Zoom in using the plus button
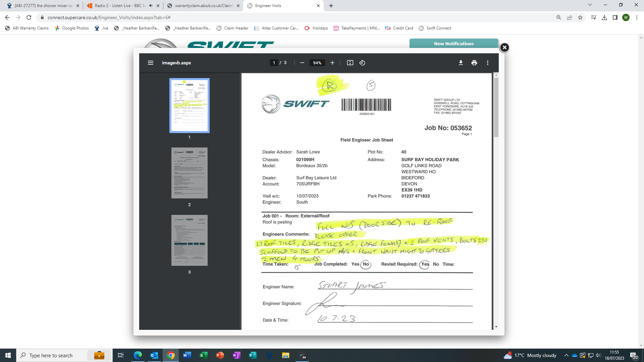Viewport: 644px width, 362px height. coord(332,63)
